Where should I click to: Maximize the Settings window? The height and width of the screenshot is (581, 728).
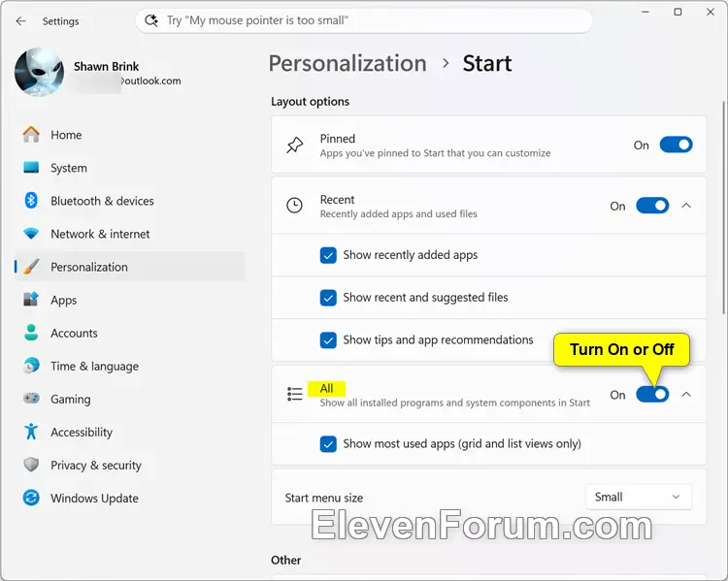(x=678, y=12)
